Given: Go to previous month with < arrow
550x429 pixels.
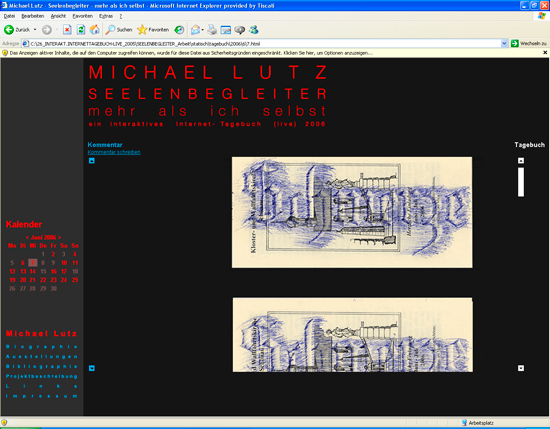Looking at the screenshot, I should (x=27, y=237).
